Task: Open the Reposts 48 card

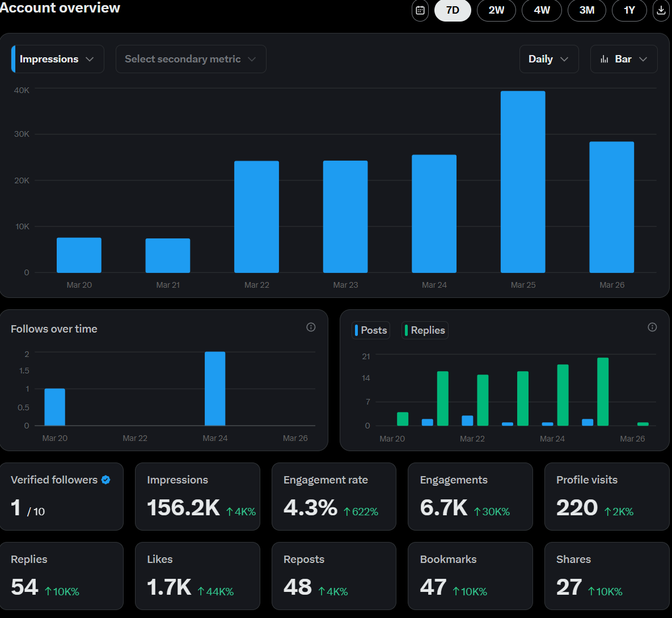Action: tap(334, 576)
